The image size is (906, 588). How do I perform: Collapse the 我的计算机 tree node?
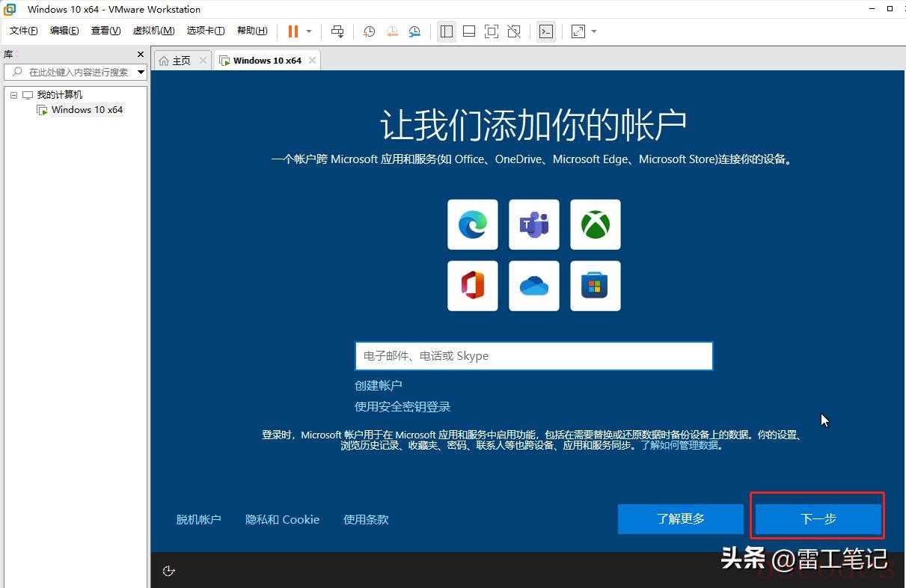coord(13,95)
